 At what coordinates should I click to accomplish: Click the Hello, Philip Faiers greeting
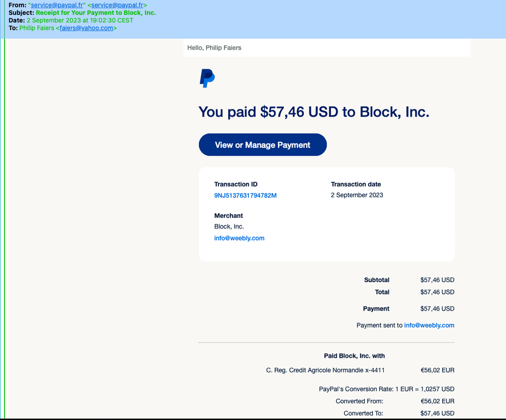click(x=214, y=48)
